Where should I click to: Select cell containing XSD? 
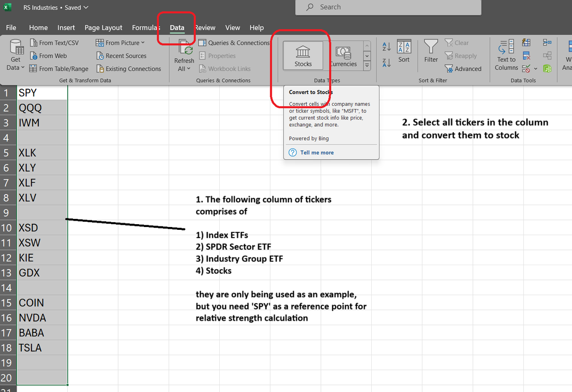[x=42, y=227]
